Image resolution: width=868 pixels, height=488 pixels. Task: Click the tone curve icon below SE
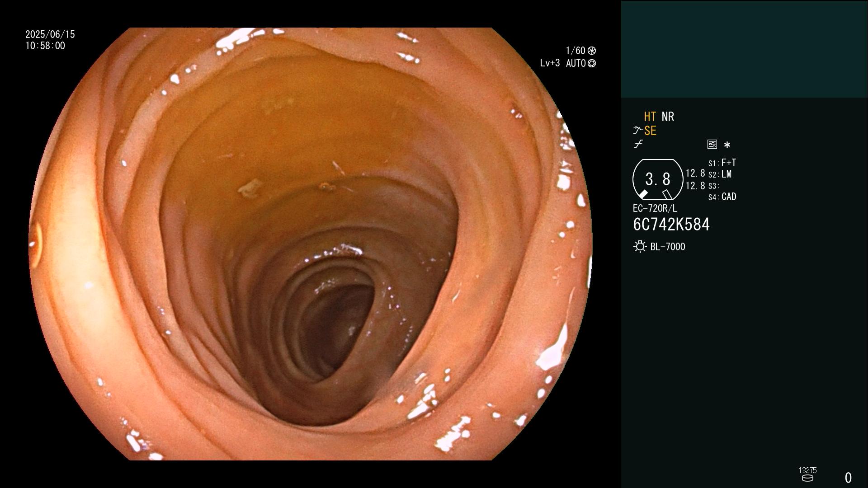click(638, 144)
